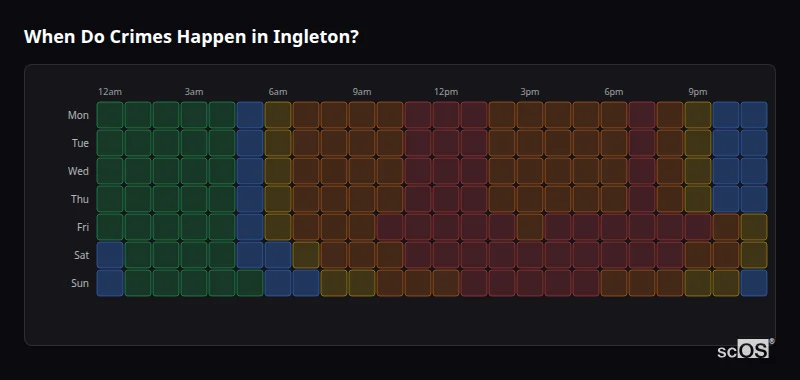Click the Wednesday 9pm yellow cell
Screen dimensions: 800x380
[x=698, y=171]
